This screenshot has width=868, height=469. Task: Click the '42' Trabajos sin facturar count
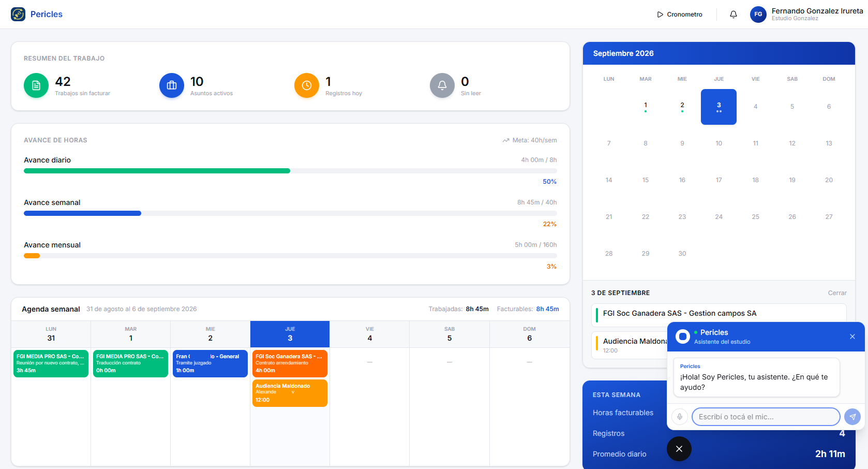click(x=63, y=81)
